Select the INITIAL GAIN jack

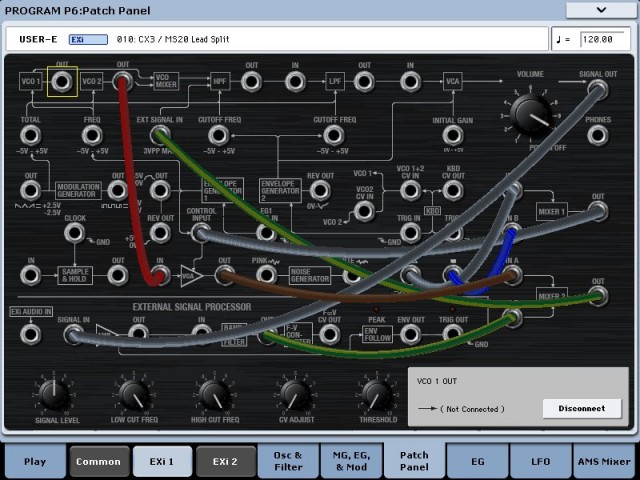coord(453,134)
